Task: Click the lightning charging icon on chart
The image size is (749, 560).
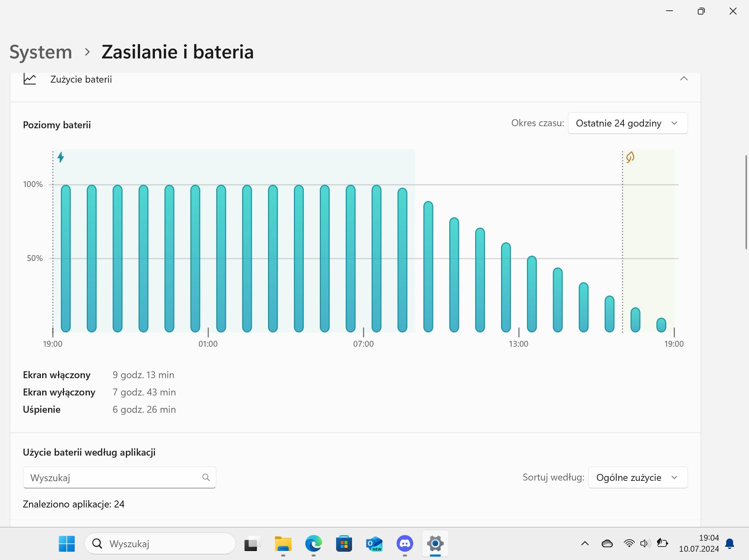Action: [61, 157]
